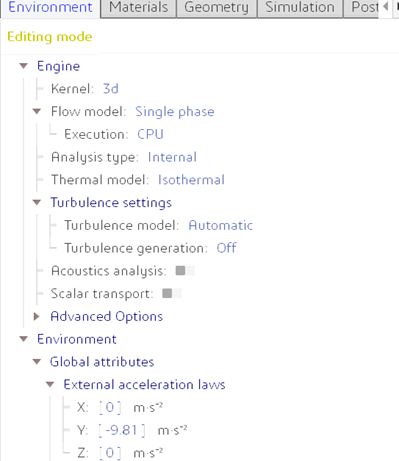Enable the Scalar transport switch
The height and width of the screenshot is (461, 399).
172,293
